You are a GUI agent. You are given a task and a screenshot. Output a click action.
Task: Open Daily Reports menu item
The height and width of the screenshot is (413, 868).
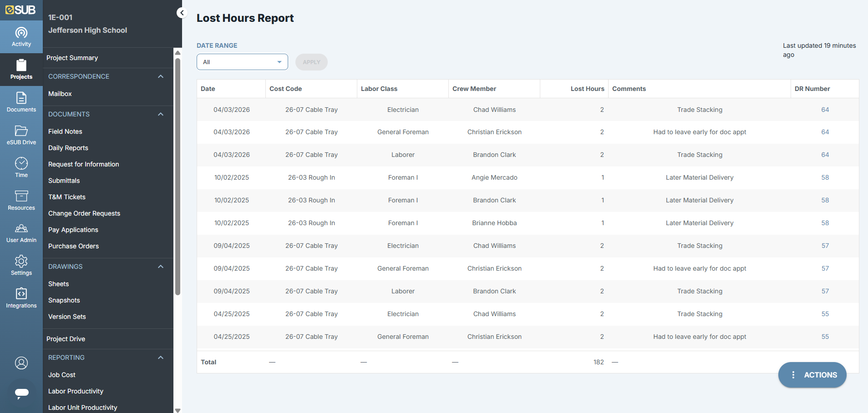(x=68, y=148)
